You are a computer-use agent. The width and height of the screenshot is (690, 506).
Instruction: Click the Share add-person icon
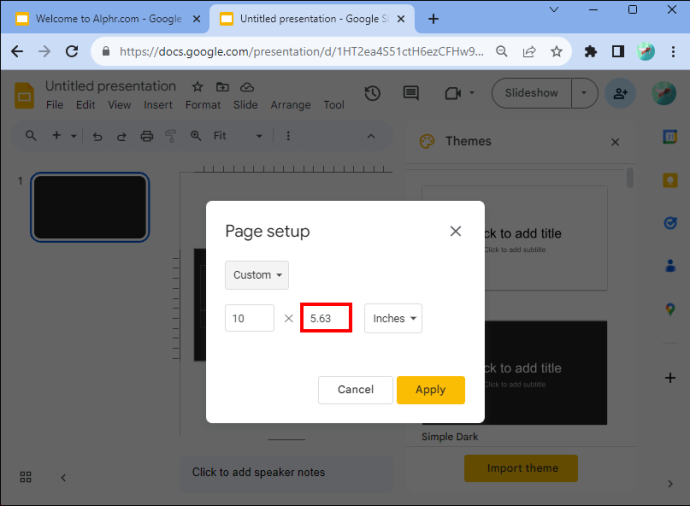point(620,93)
